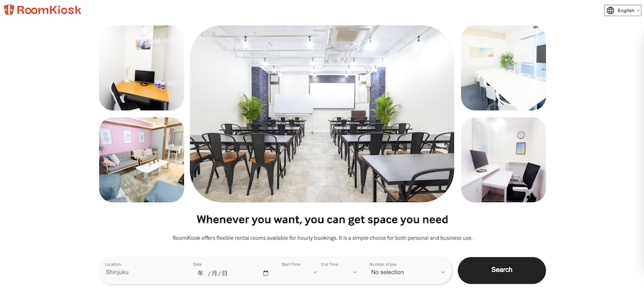Select the year (年) segment of Date
The image size is (644, 293).
tap(200, 273)
